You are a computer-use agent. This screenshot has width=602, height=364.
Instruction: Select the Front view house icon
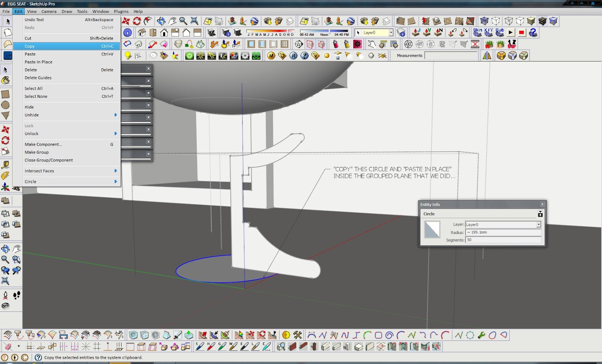[x=164, y=33]
